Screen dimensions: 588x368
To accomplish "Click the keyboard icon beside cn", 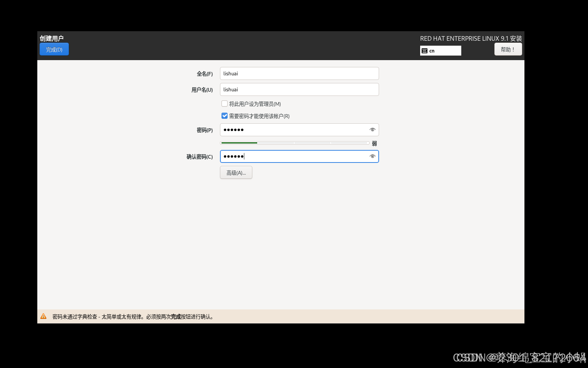I will pos(425,51).
